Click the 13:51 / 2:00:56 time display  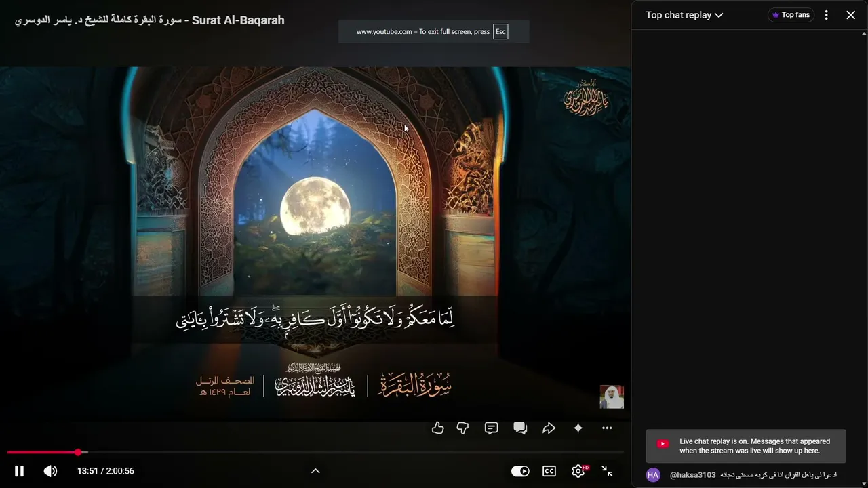click(x=106, y=471)
